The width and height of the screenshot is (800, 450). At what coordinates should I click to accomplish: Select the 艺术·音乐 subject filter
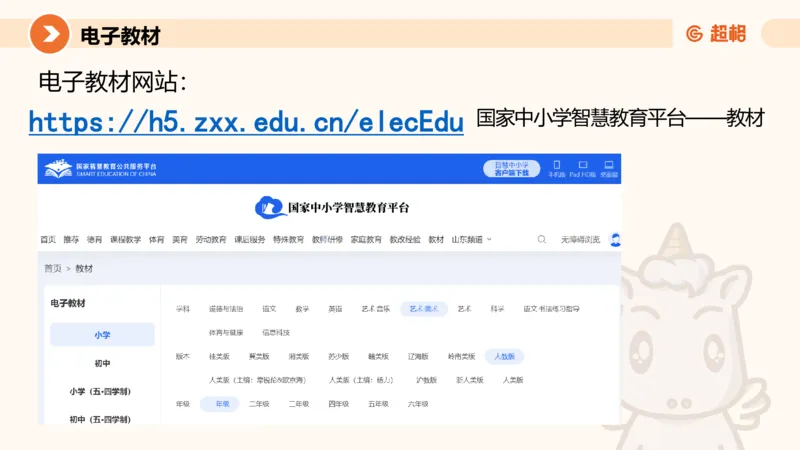(x=376, y=309)
